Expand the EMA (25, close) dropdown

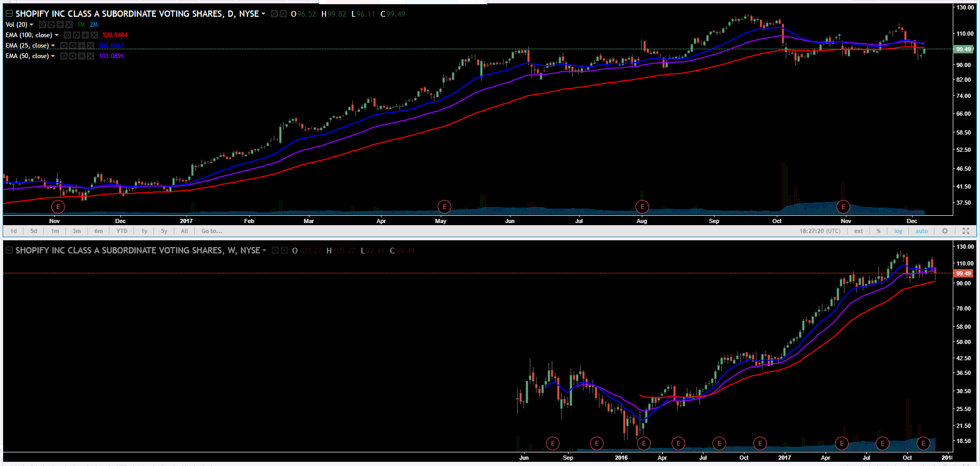tap(53, 46)
